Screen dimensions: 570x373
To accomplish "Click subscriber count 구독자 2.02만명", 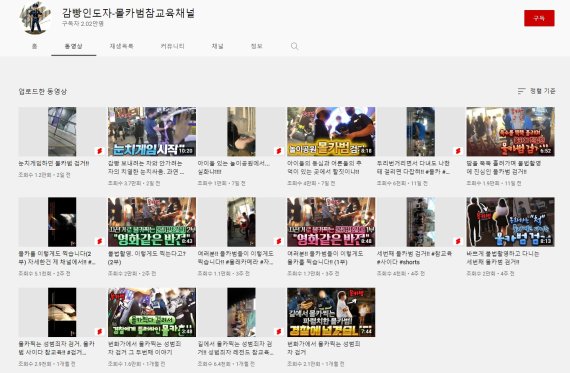I will [x=83, y=24].
